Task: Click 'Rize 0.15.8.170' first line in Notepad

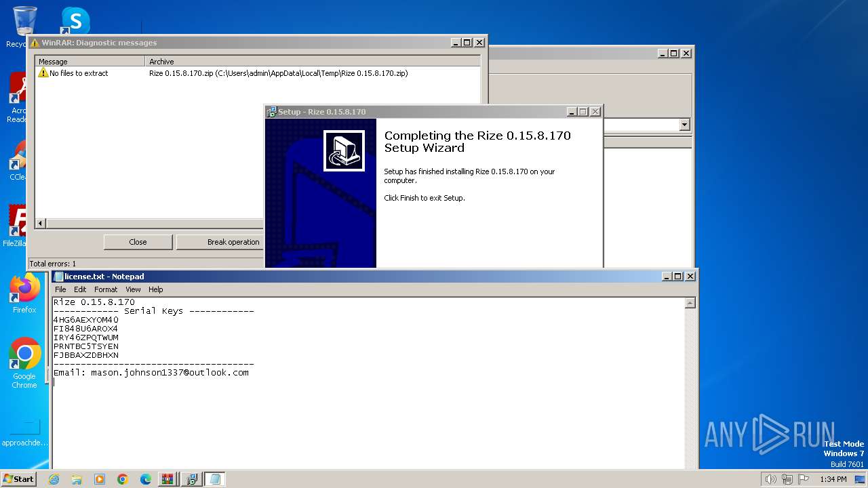Action: pyautogui.click(x=94, y=302)
